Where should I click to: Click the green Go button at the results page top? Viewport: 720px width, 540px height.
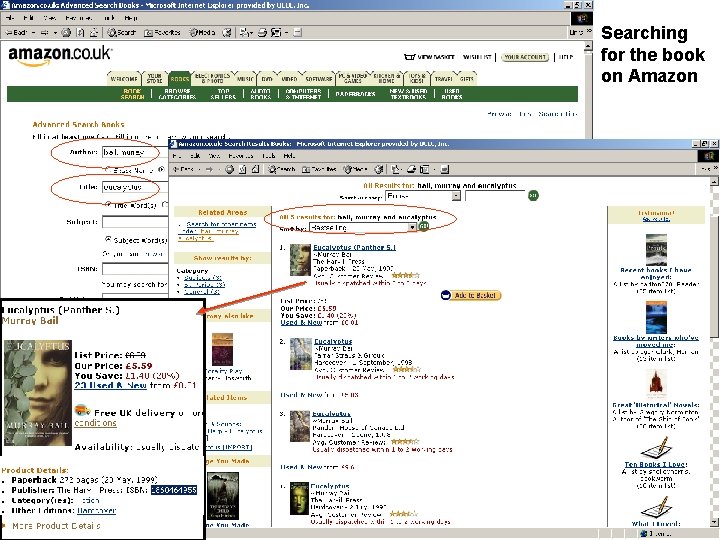[x=533, y=196]
